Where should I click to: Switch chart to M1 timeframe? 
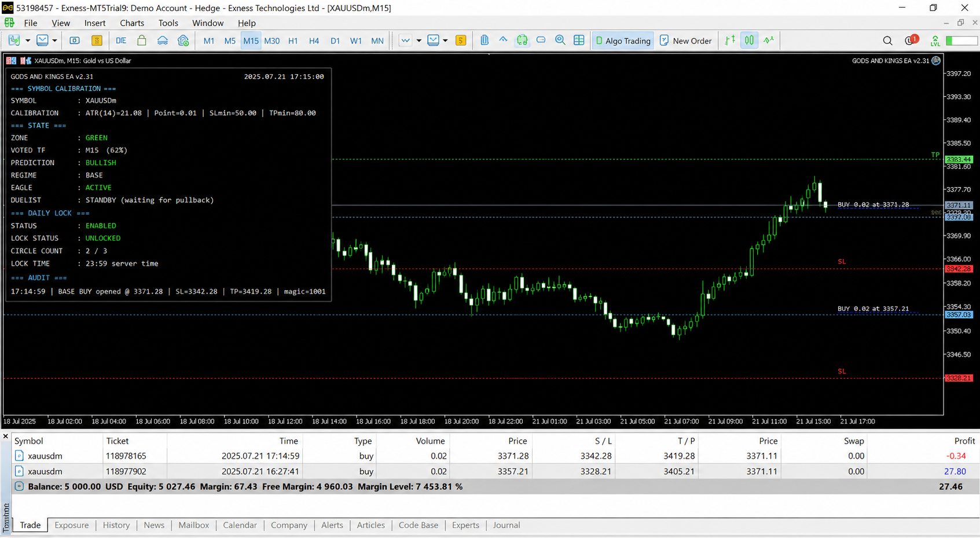(x=209, y=41)
